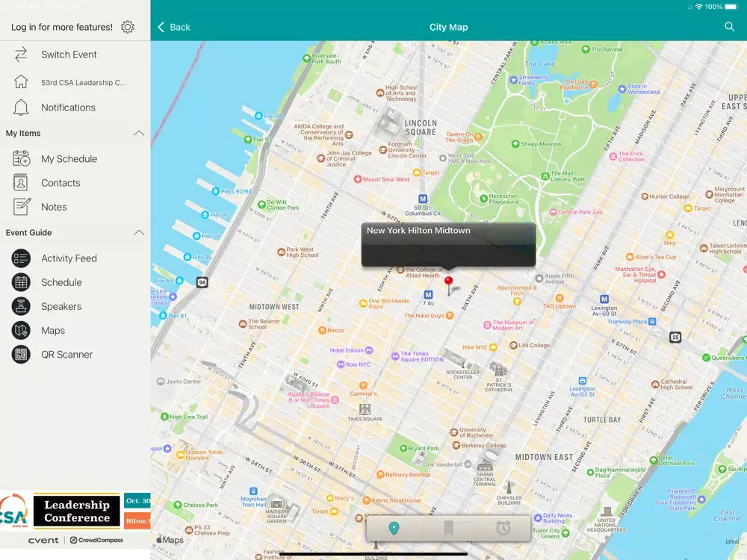Tap the Times Square landmark icon
This screenshot has height=560, width=747.
click(365, 409)
